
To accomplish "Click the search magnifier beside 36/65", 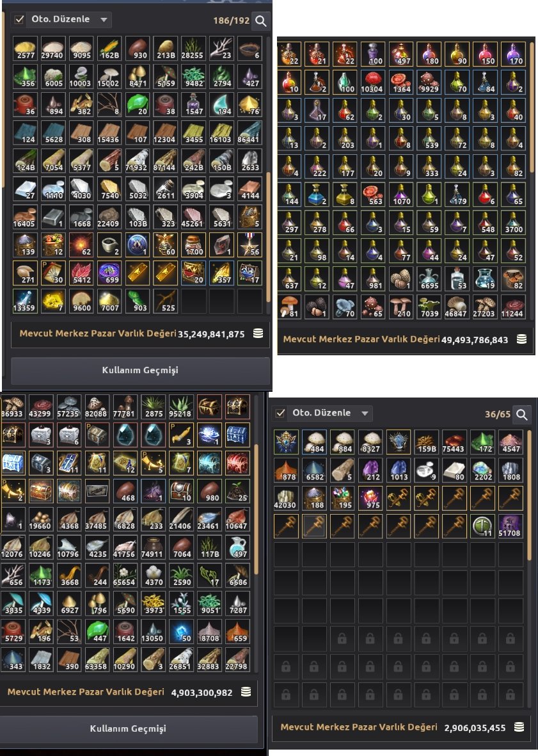I will point(521,414).
